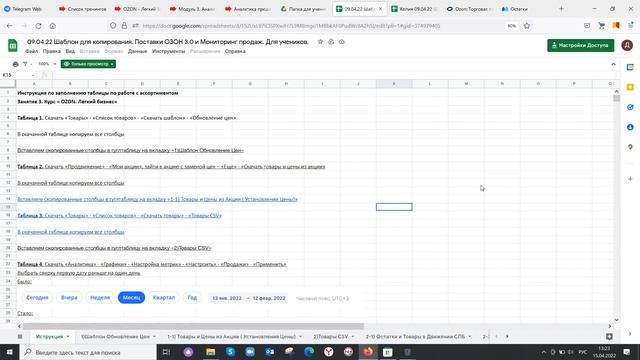The height and width of the screenshot is (360, 640).
Task: Open 'Остатки и Товары в Движении СПБ' tab arrow
Action: point(469,336)
